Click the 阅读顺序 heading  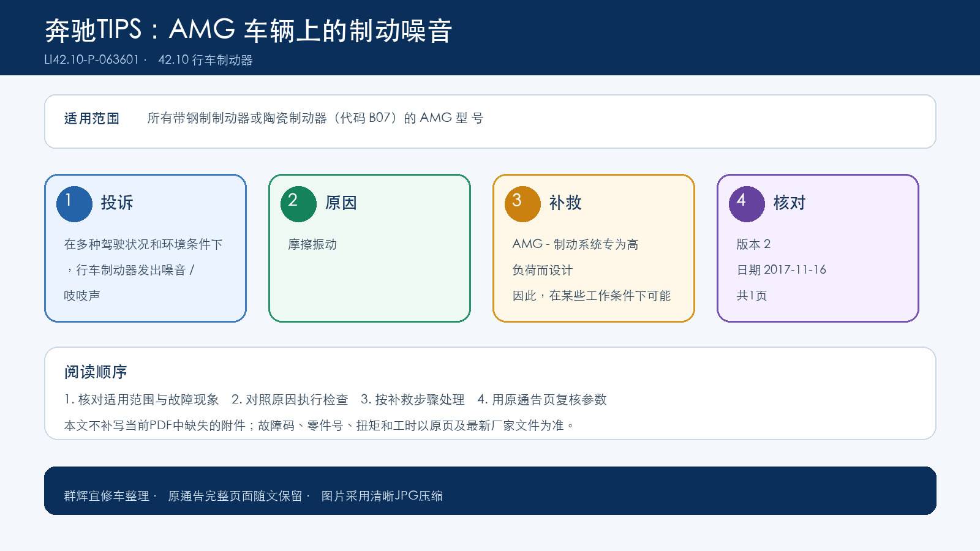(96, 372)
